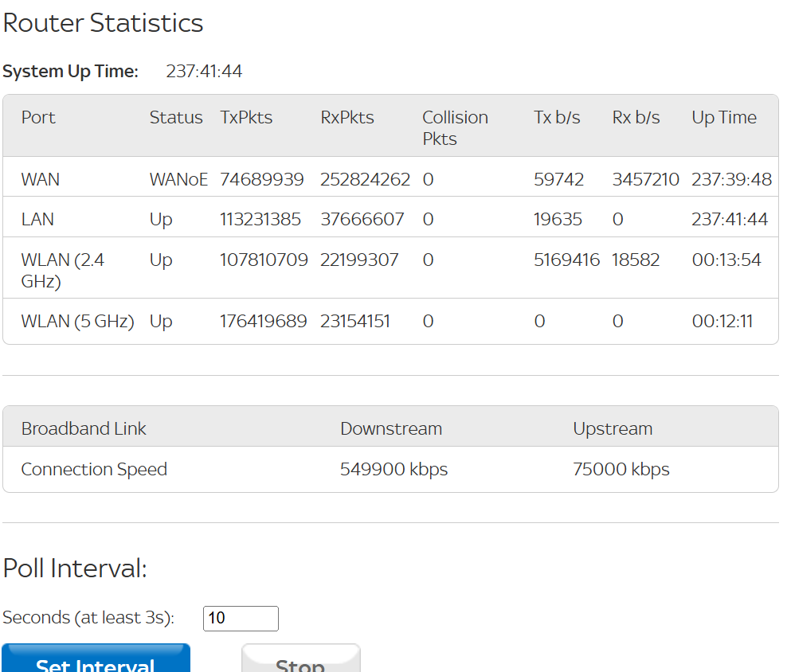Select the 75000 kbps upstream speed
Image resolution: width=787 pixels, height=672 pixels.
pyautogui.click(x=621, y=470)
